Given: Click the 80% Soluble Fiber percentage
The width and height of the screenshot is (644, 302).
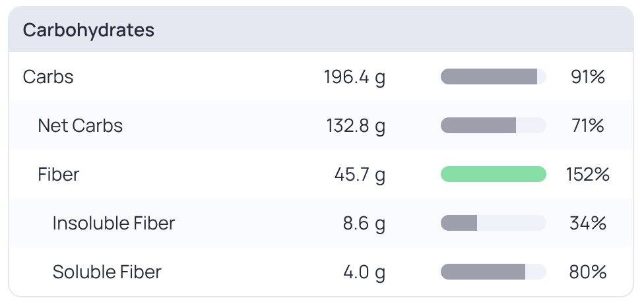Looking at the screenshot, I should click(588, 272).
